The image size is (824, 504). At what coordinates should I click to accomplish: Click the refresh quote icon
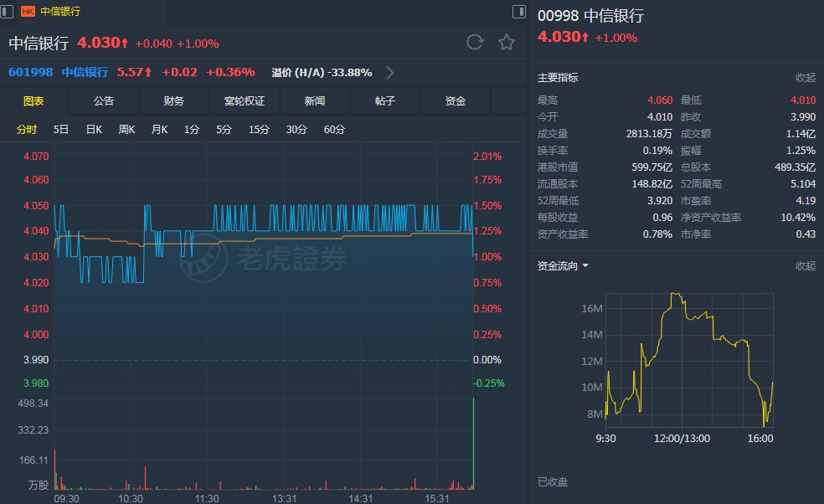tap(475, 42)
